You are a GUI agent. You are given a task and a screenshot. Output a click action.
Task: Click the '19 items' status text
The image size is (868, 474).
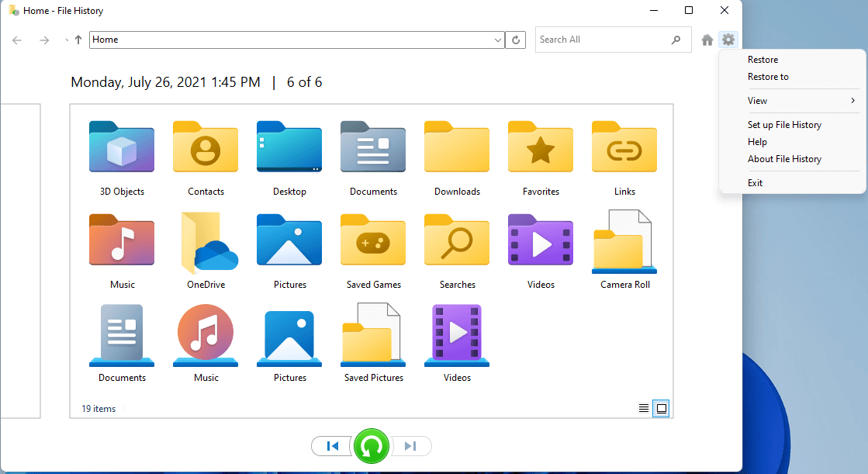(99, 409)
